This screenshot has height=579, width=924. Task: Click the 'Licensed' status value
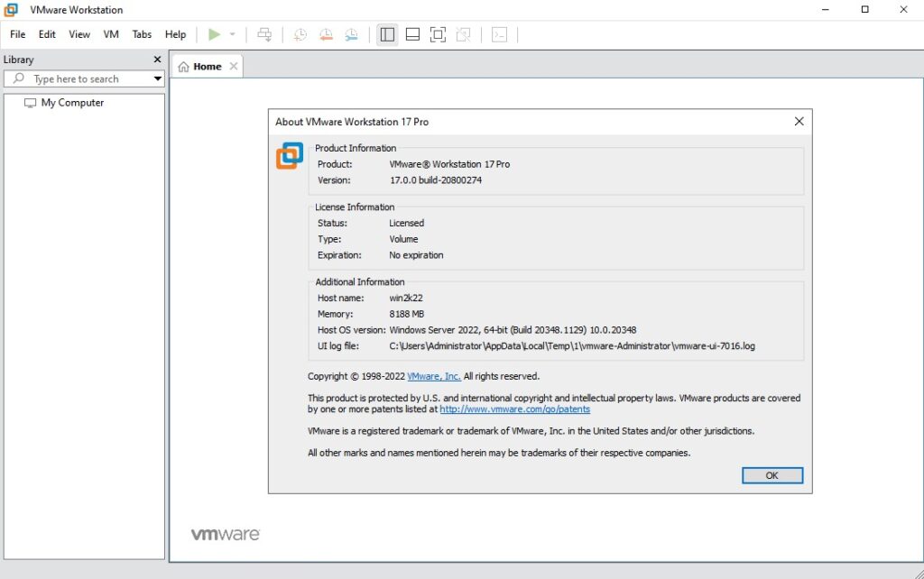407,224
